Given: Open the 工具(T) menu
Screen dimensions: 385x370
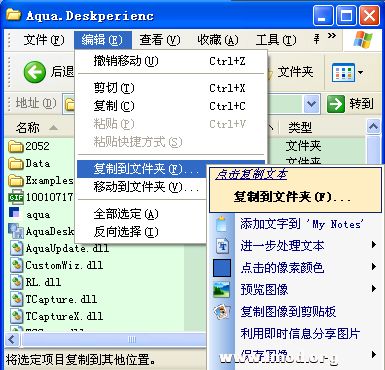Looking at the screenshot, I should point(276,40).
